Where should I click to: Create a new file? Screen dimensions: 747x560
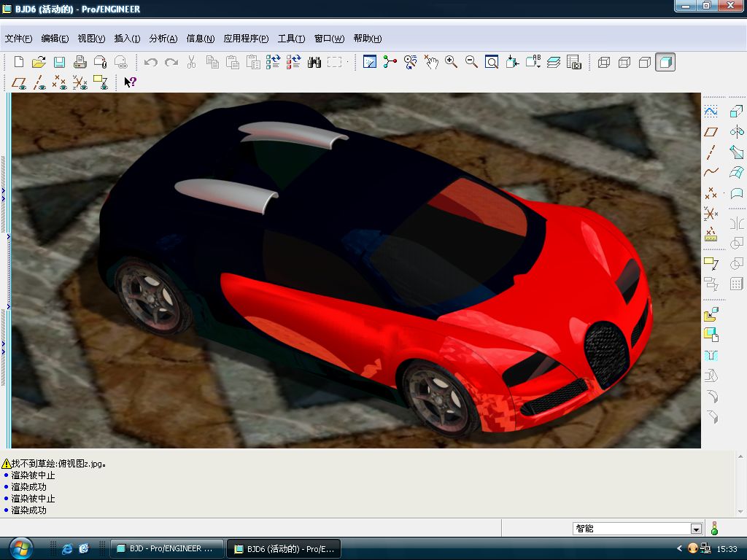point(19,62)
